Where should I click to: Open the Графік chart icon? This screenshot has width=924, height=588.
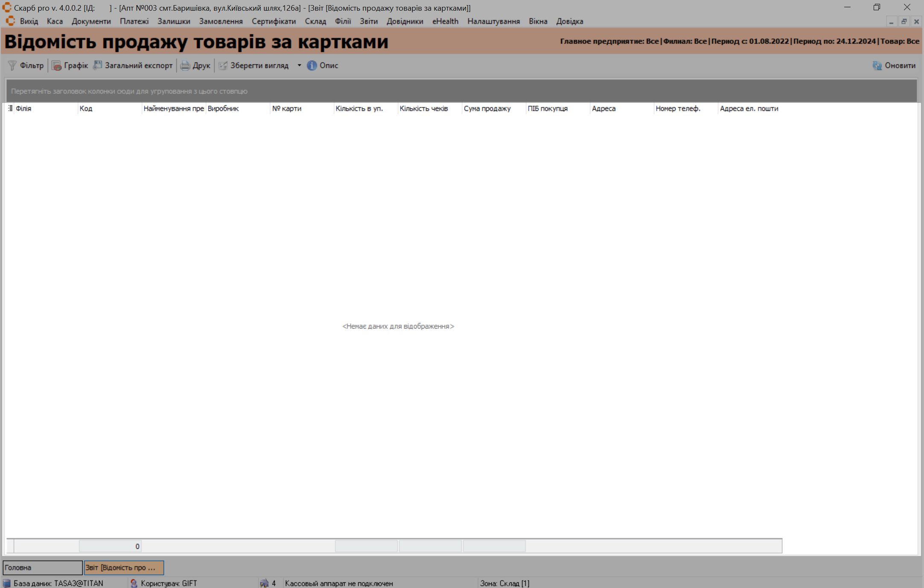(x=56, y=65)
